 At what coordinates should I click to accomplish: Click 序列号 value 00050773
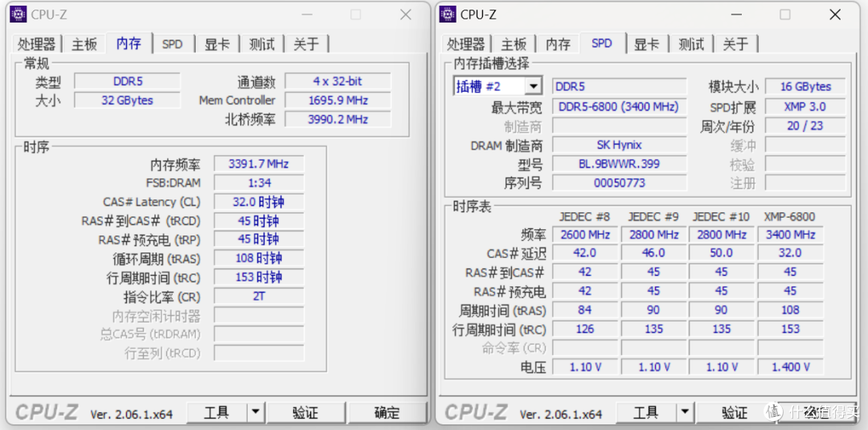click(x=620, y=182)
